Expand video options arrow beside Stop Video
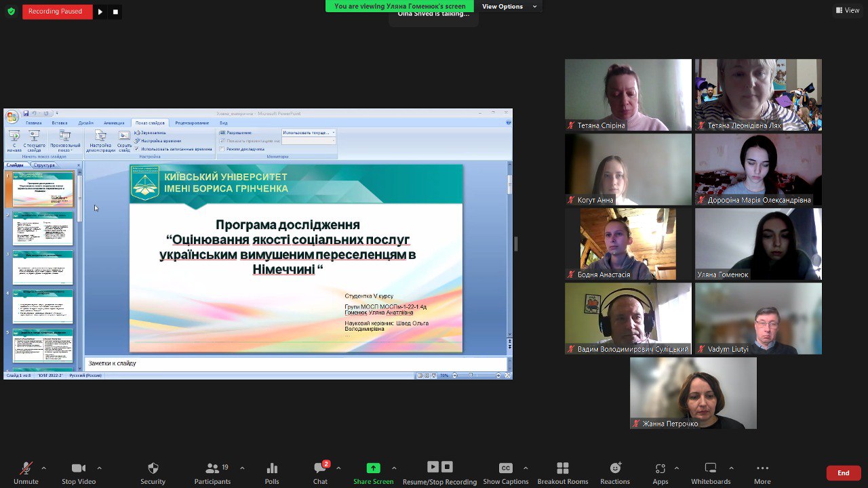 pos(99,468)
